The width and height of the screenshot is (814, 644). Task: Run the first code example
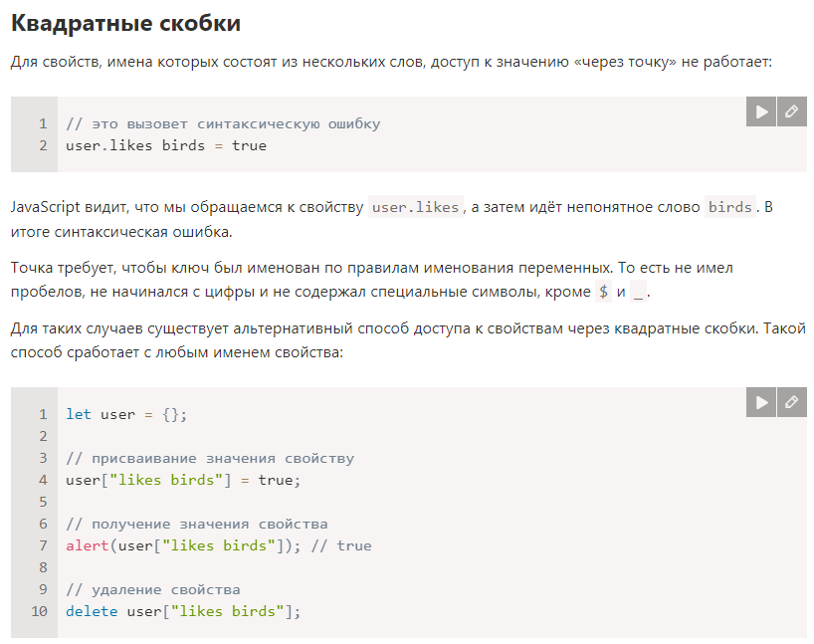761,111
